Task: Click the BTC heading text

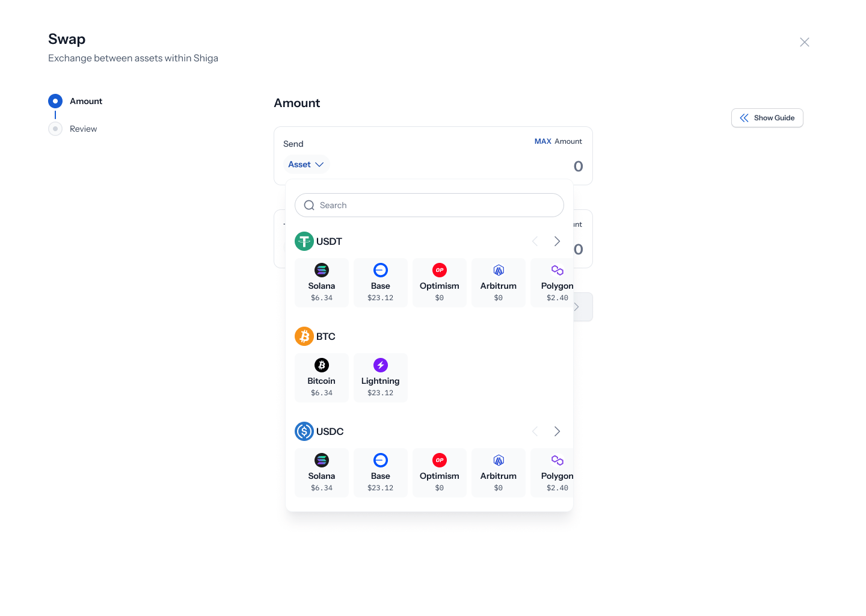Action: 326,336
